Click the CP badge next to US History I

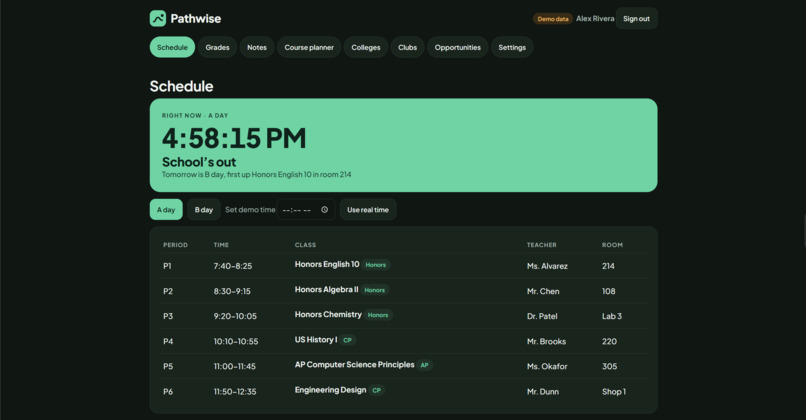[347, 340]
